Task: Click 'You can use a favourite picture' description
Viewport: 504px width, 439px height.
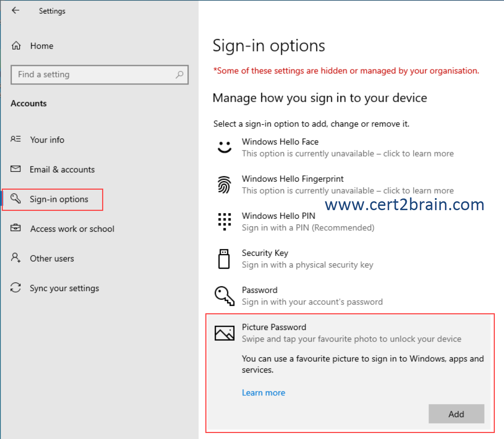Action: click(363, 364)
